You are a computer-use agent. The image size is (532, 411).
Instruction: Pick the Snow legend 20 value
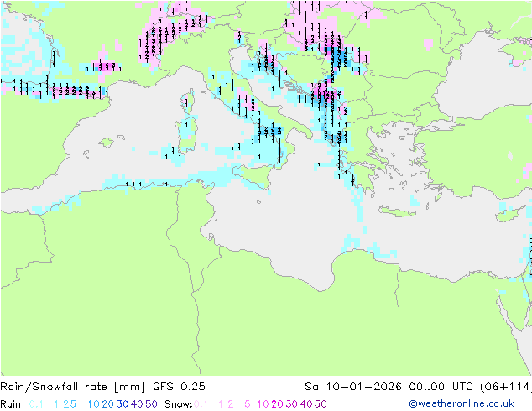coord(277,404)
